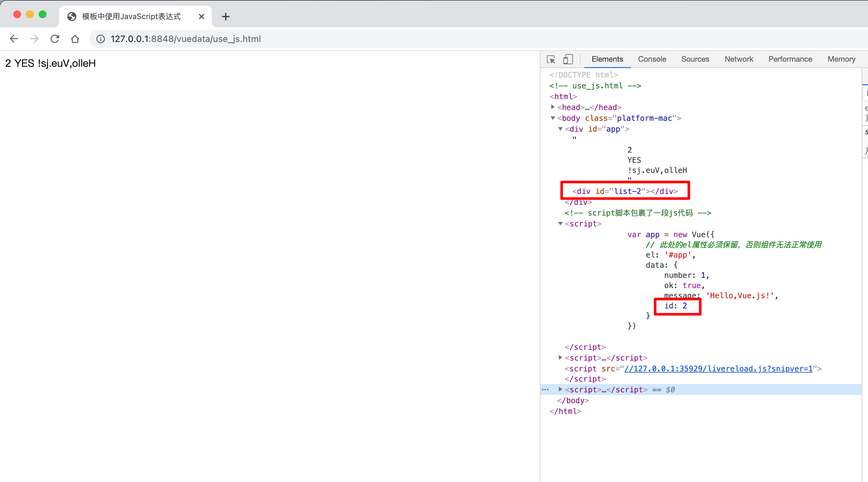Activate the DevTools inspect element picker
The height and width of the screenshot is (482, 868).
pos(551,59)
